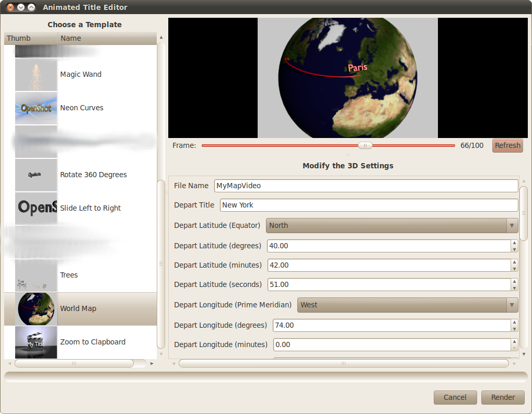Click the Refresh preview button
Image resolution: width=532 pixels, height=414 pixels.
point(507,146)
